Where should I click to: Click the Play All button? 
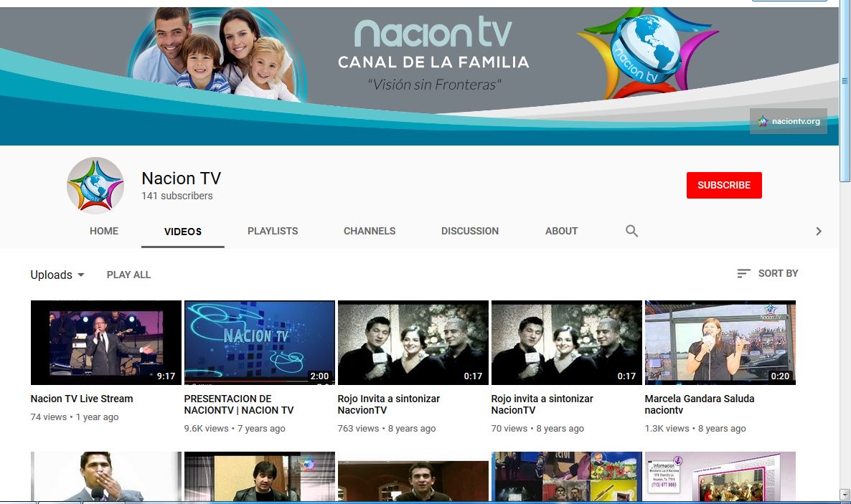128,275
